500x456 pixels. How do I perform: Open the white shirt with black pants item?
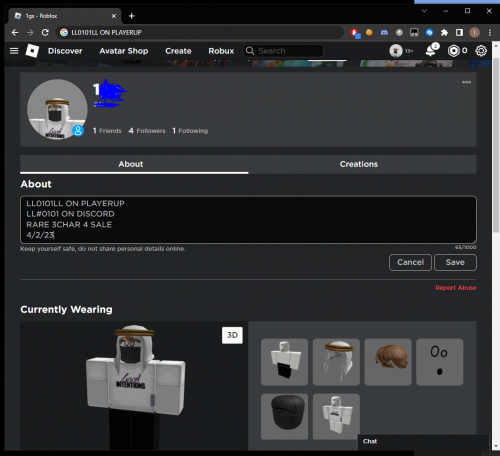tap(284, 362)
